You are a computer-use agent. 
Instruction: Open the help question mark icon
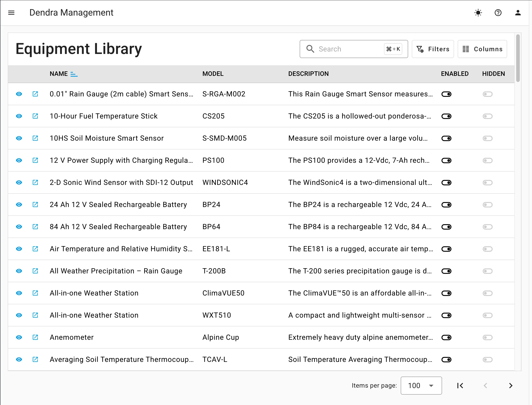pos(498,13)
